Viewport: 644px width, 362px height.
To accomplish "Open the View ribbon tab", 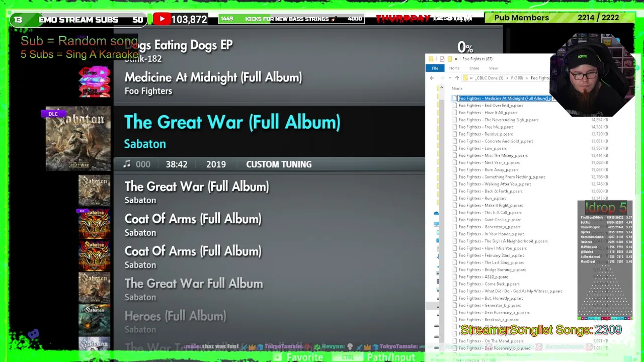I will pyautogui.click(x=493, y=68).
